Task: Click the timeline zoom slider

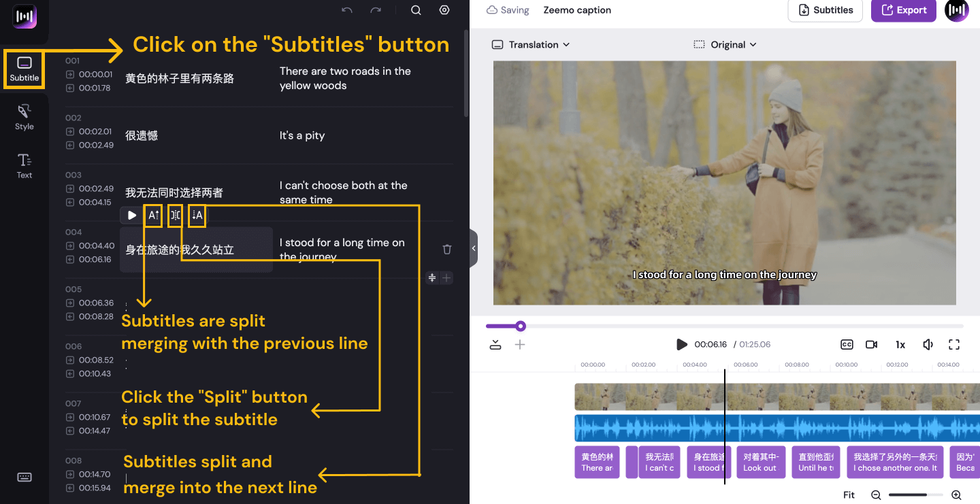Action: (915, 495)
